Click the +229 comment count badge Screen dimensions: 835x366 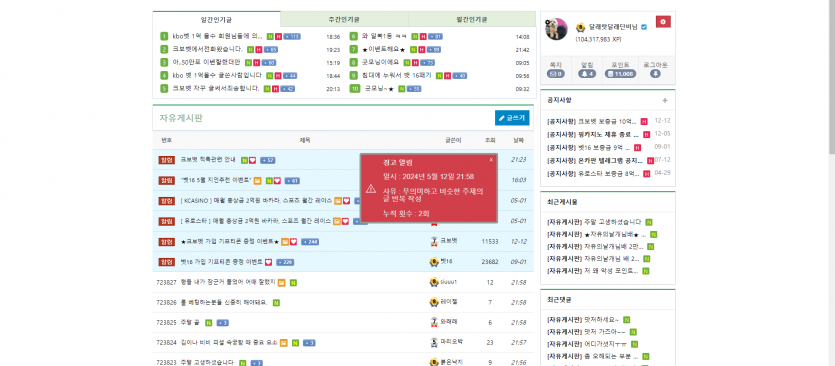[x=285, y=262]
